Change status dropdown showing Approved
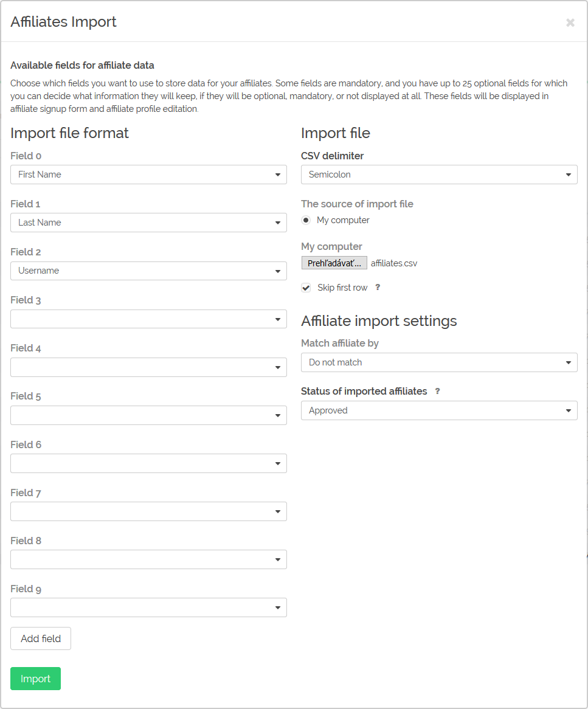Screen dimensions: 588x709 (x=439, y=410)
